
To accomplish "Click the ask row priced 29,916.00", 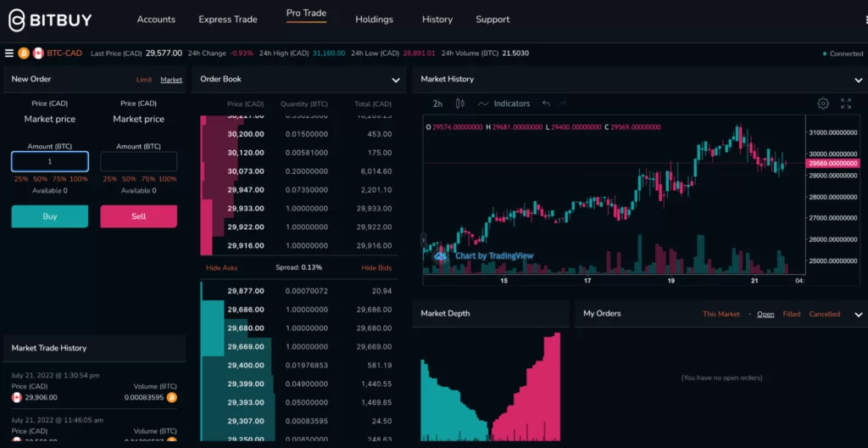I will coord(298,245).
